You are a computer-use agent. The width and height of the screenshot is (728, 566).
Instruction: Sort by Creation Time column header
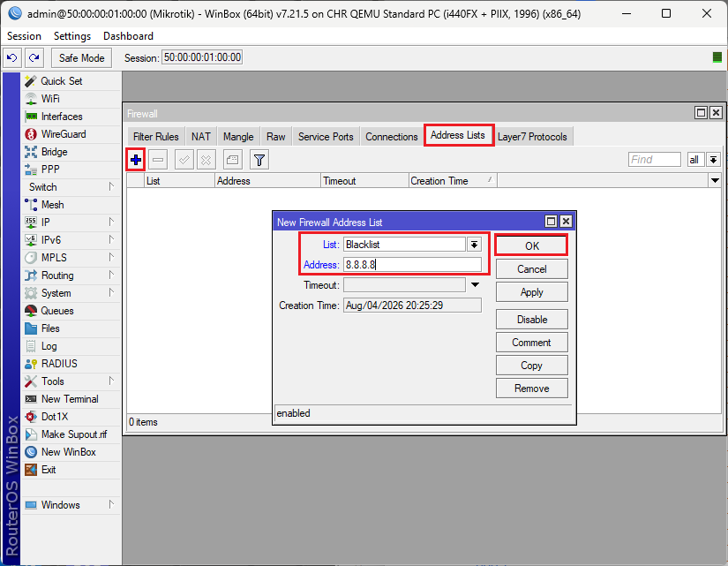(453, 181)
